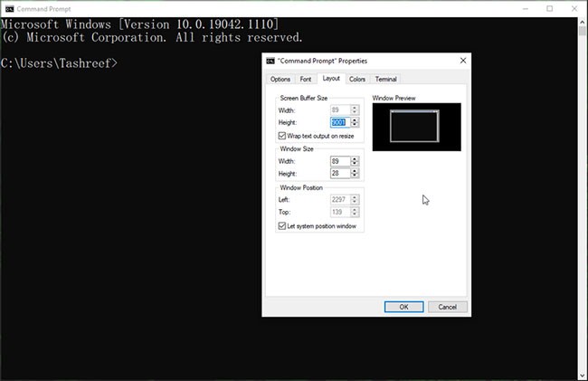Open the Font tab

pyautogui.click(x=306, y=80)
